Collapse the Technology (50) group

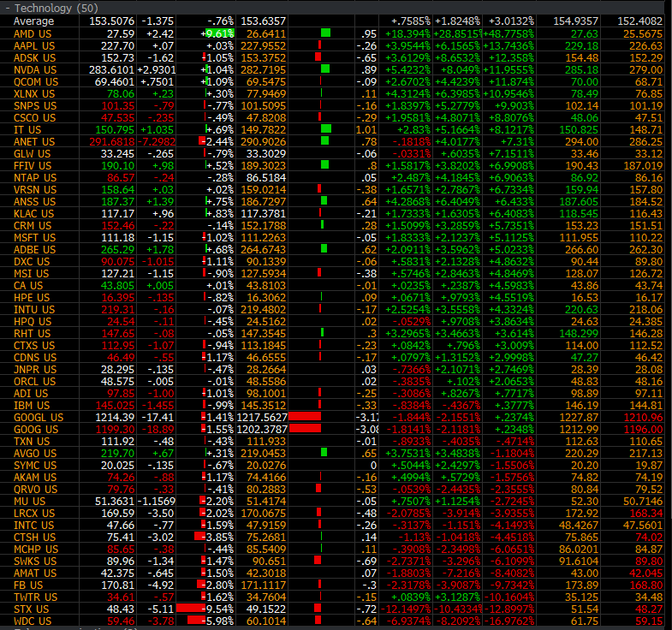click(x=8, y=9)
